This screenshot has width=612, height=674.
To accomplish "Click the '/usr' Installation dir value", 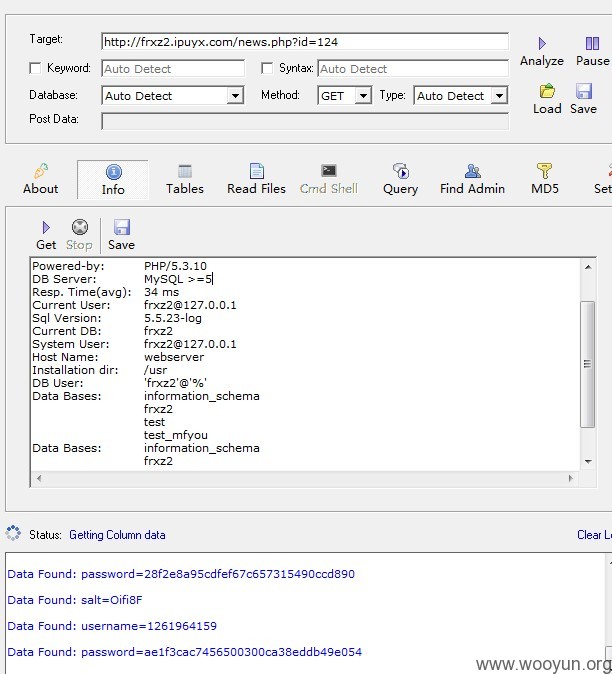I will [156, 370].
